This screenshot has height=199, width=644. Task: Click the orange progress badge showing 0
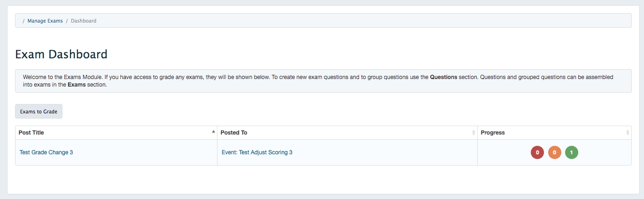pyautogui.click(x=554, y=152)
